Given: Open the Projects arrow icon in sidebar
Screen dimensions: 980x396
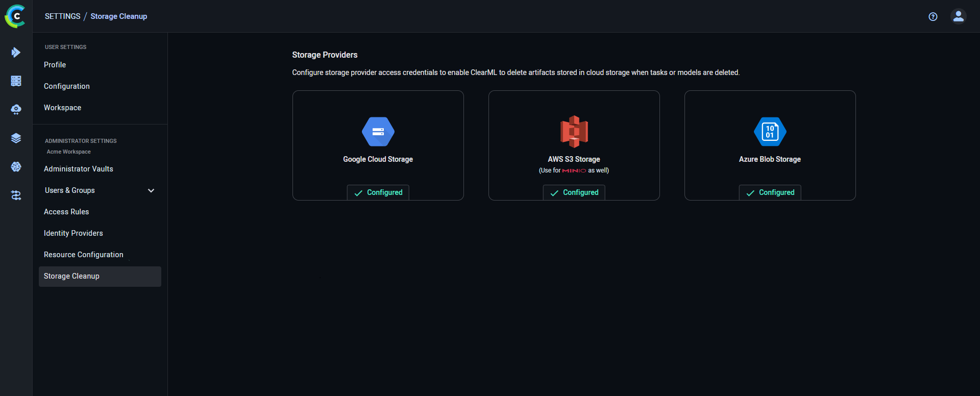Looking at the screenshot, I should point(16,53).
